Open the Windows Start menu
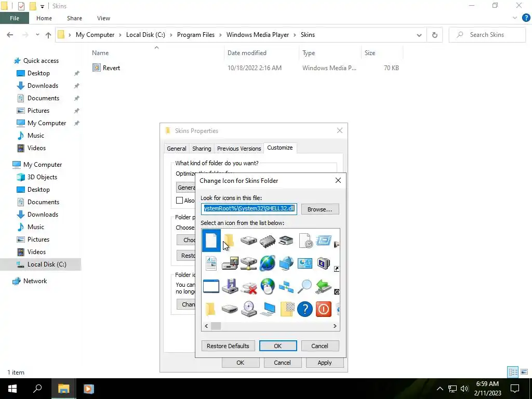Image resolution: width=532 pixels, height=399 pixels. [x=12, y=389]
